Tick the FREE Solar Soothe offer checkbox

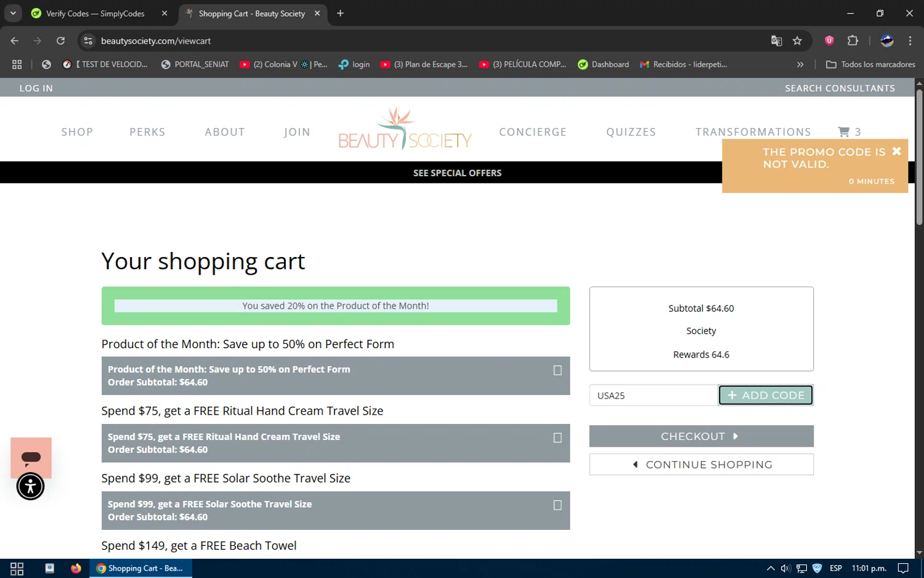[557, 505]
